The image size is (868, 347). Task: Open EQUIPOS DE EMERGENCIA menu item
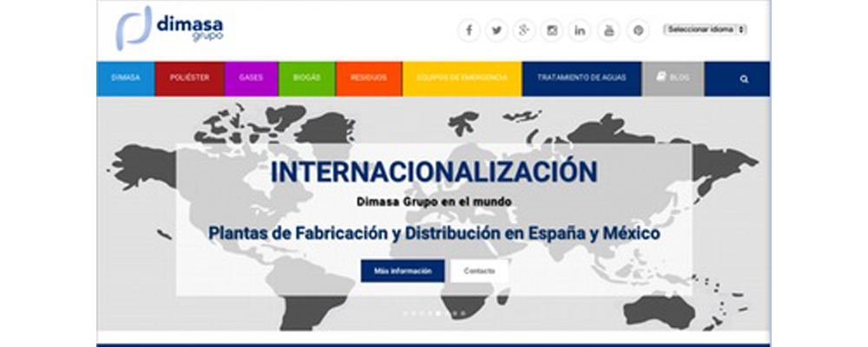click(x=462, y=78)
